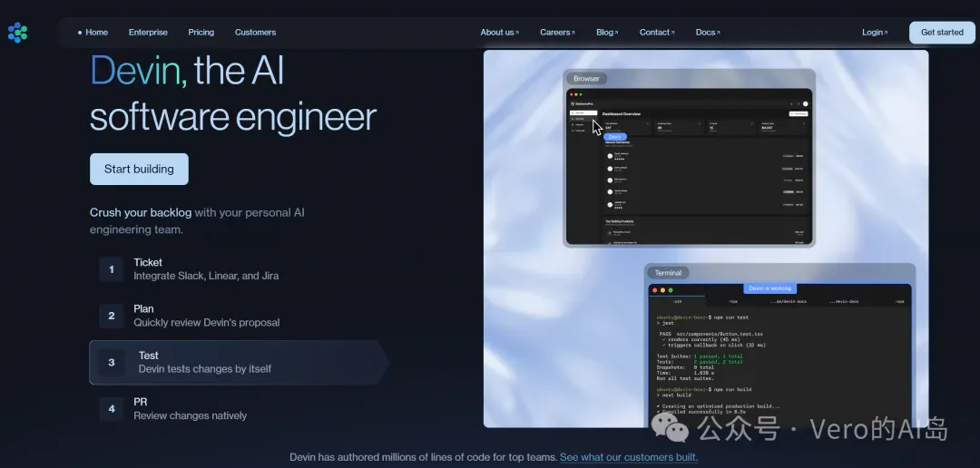Click the number 2 step badge
This screenshot has height=468, width=980.
pos(112,316)
